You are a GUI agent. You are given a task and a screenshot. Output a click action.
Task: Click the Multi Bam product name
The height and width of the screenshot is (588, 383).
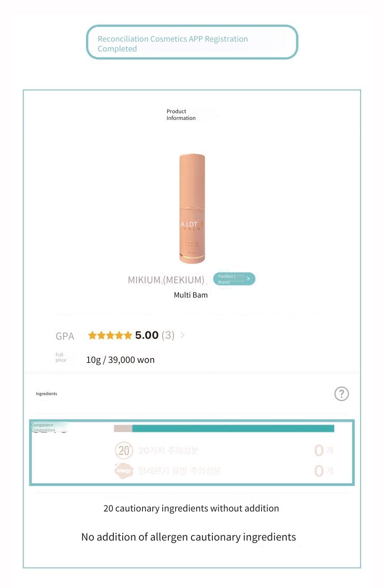(191, 295)
